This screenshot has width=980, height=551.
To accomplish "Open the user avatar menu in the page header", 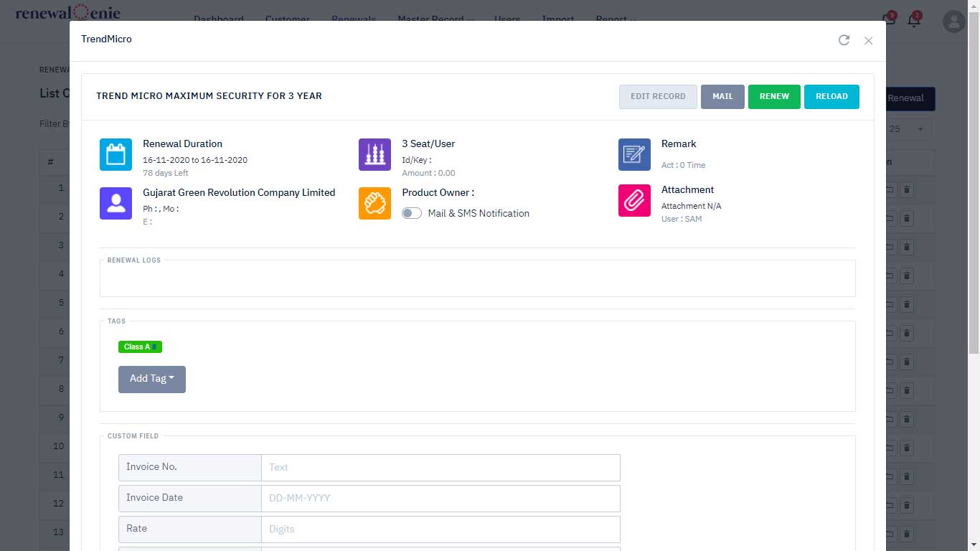I will pyautogui.click(x=953, y=22).
